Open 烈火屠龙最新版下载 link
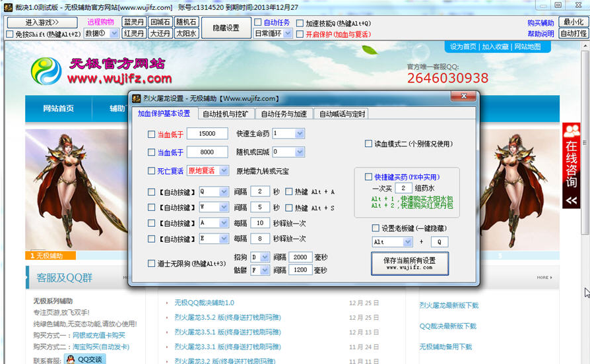The image size is (590, 364). pos(449,305)
